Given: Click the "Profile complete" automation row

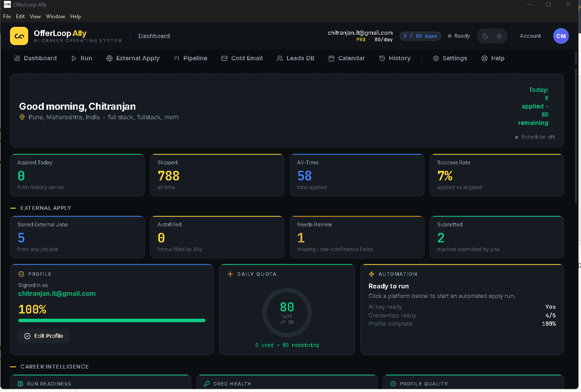Looking at the screenshot, I should pyautogui.click(x=462, y=324).
